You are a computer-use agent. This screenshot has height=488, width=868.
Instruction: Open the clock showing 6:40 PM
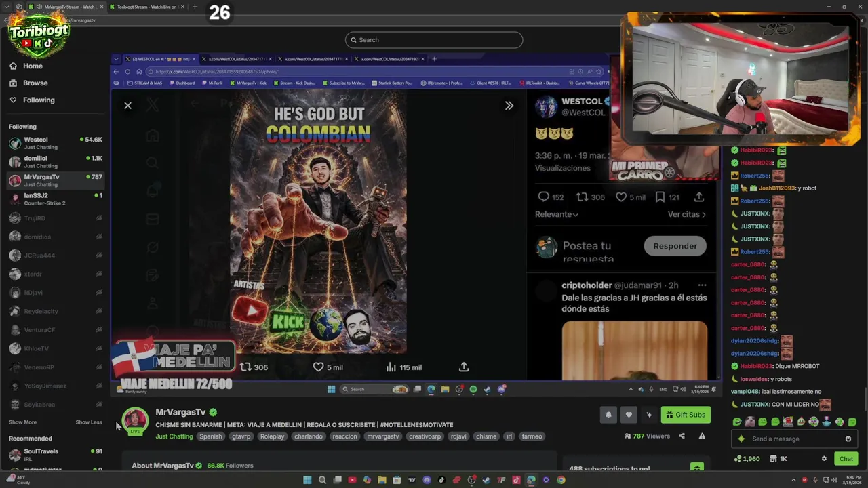pos(852,480)
